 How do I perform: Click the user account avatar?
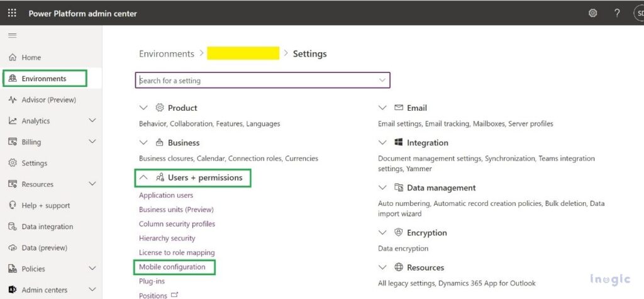click(x=638, y=13)
